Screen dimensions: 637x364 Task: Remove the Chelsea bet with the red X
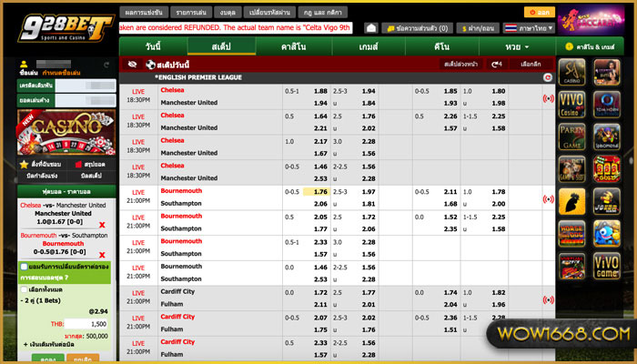[102, 224]
